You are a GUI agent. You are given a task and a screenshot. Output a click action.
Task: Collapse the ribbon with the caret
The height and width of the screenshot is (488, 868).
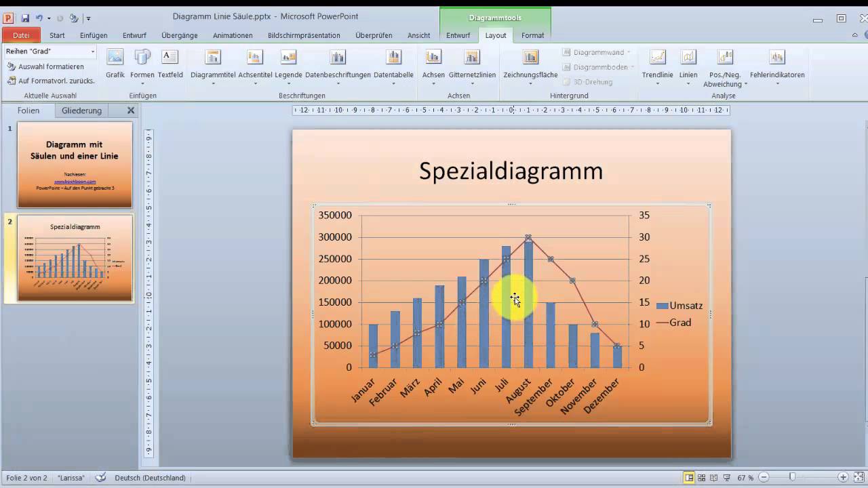854,35
